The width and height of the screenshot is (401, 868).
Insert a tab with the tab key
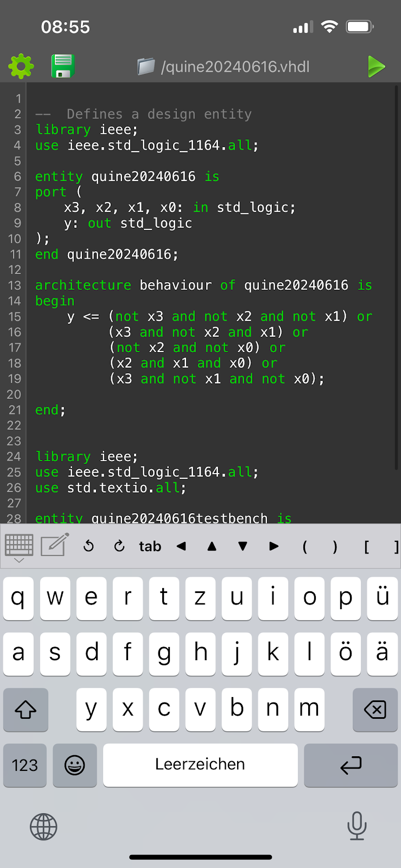[x=150, y=546]
